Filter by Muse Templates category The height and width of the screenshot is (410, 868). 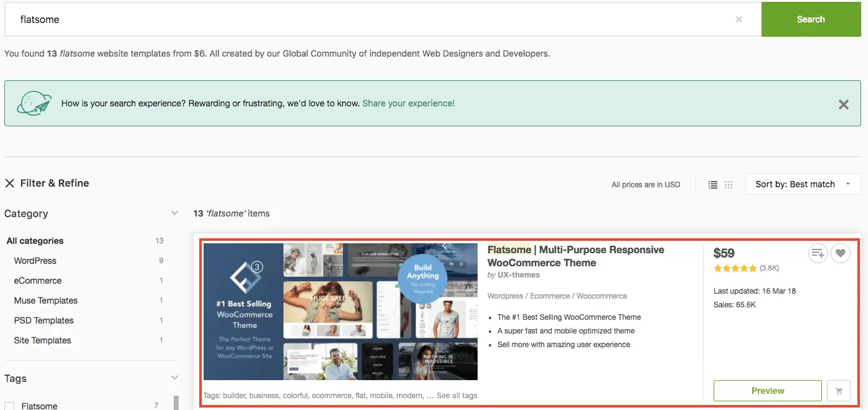[45, 301]
